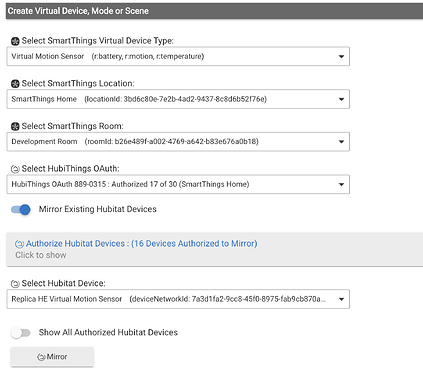Image resolution: width=423 pixels, height=374 pixels.
Task: Open the Select Hubitat Device dropdown
Action: coord(178,299)
